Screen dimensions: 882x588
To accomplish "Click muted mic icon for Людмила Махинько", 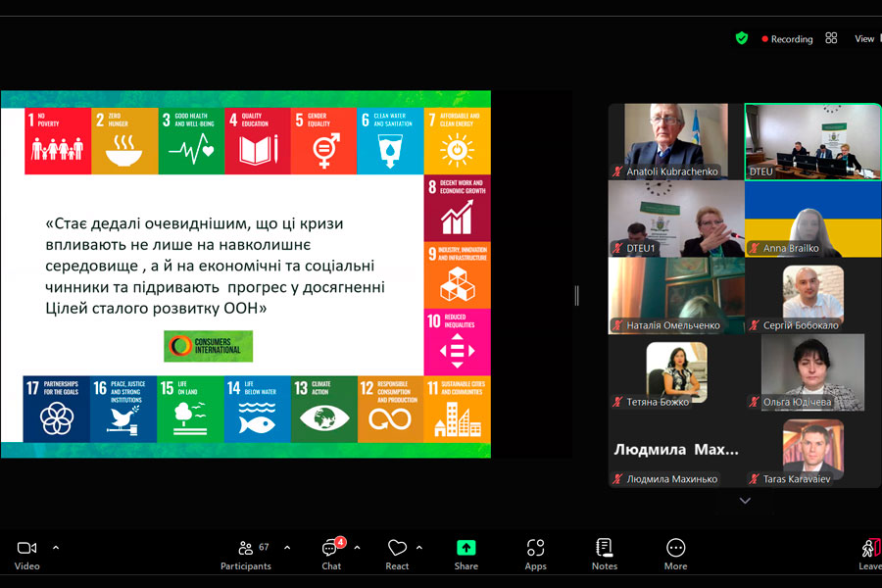I will click(617, 479).
